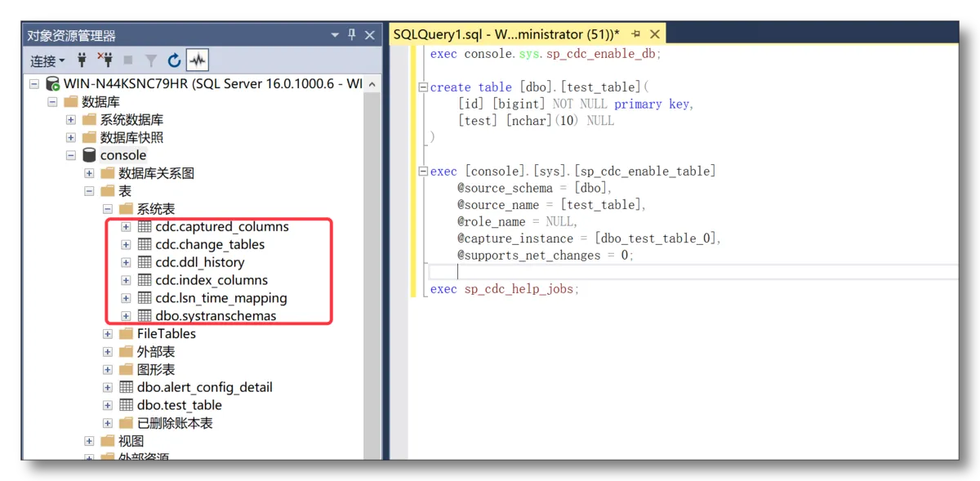Expand the 视图 node
The height and width of the screenshot is (481, 980).
point(90,441)
